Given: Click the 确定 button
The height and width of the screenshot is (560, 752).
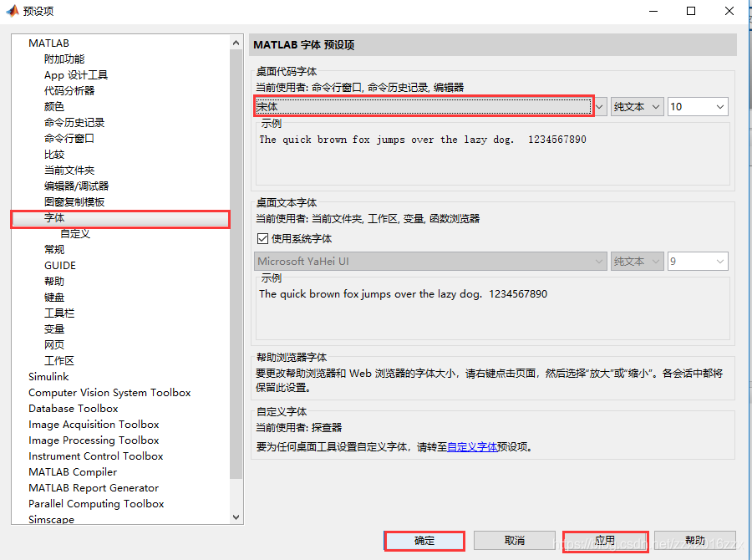Looking at the screenshot, I should (424, 541).
